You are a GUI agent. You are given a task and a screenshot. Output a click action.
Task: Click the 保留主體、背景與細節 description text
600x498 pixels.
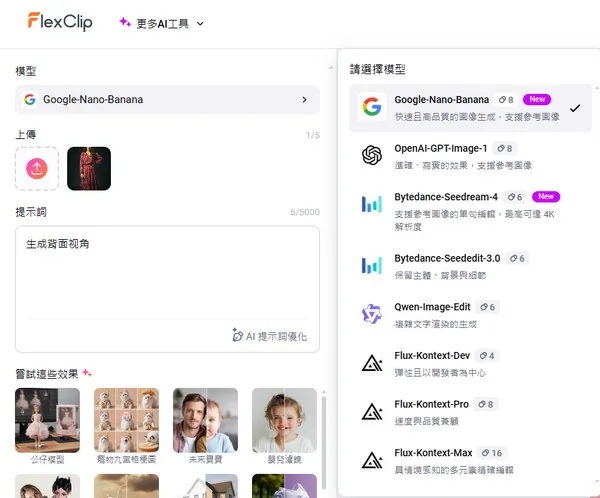(440, 275)
